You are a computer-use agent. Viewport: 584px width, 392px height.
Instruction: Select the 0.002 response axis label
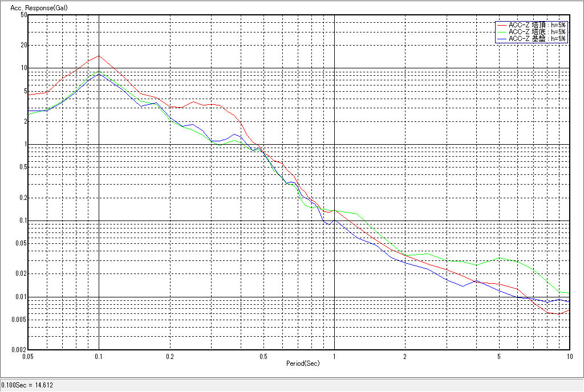pyautogui.click(x=20, y=349)
